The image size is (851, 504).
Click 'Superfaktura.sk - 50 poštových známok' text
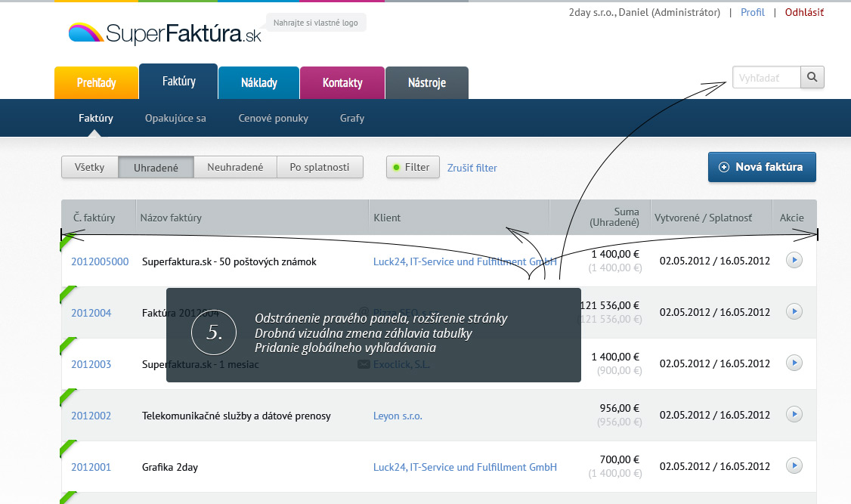click(229, 261)
